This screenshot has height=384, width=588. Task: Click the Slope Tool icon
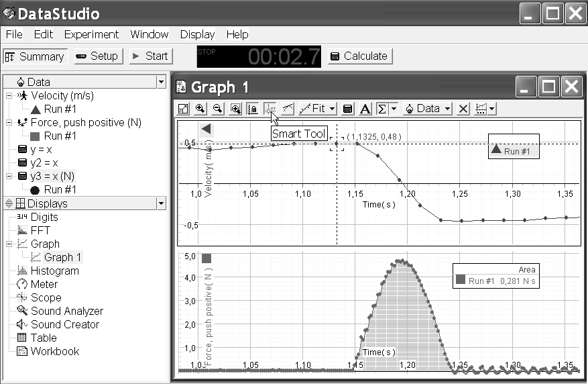288,109
